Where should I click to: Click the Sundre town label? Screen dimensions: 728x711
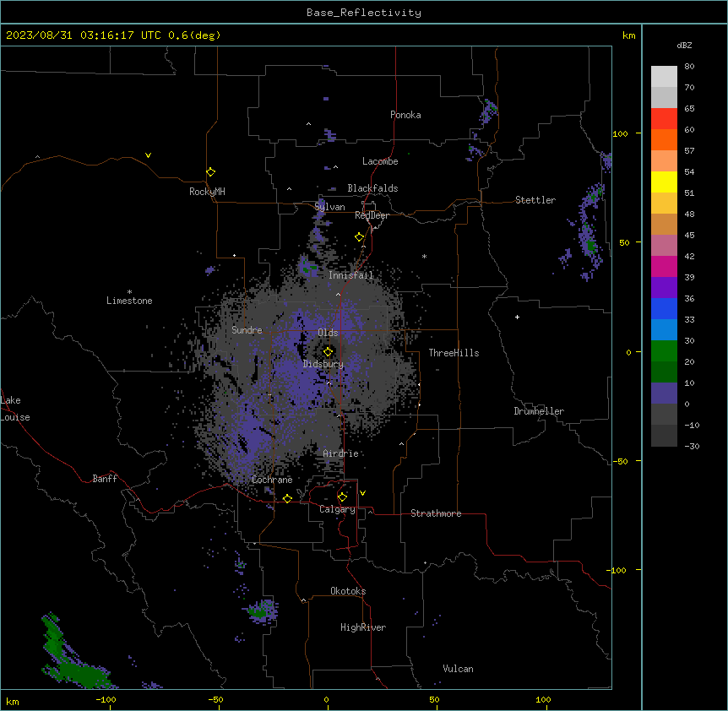(247, 330)
